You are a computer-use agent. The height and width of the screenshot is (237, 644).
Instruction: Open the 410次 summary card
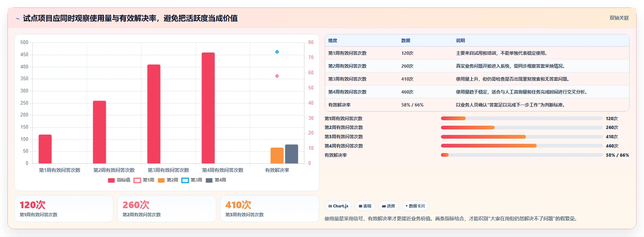(270, 209)
